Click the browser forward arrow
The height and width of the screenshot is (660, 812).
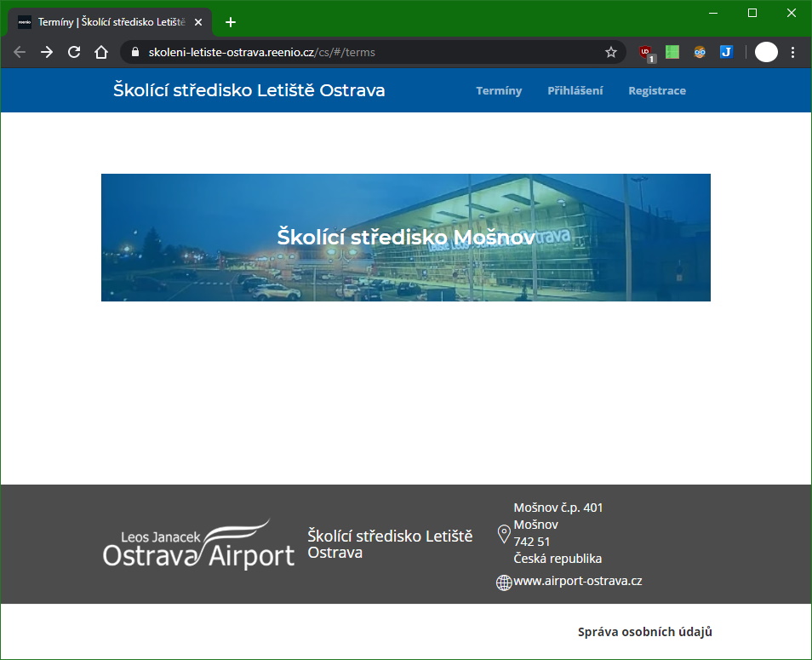[x=47, y=52]
